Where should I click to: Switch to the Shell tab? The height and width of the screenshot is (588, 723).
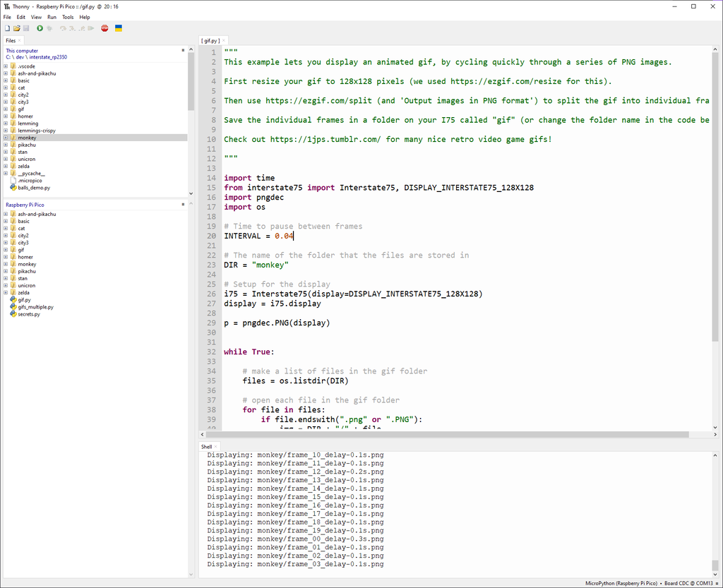coord(206,447)
